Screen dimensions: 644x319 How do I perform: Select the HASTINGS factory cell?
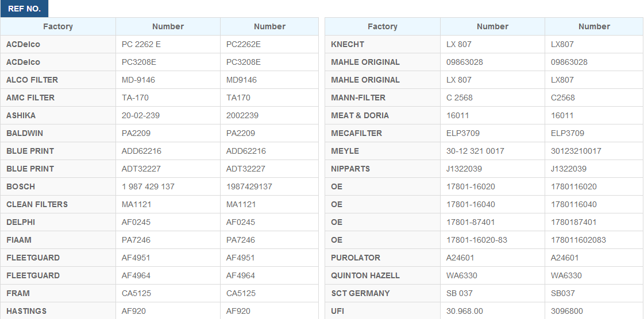pos(58,311)
